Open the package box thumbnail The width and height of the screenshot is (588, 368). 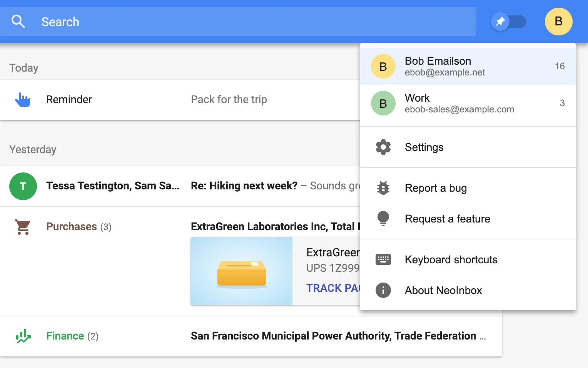[x=242, y=271]
